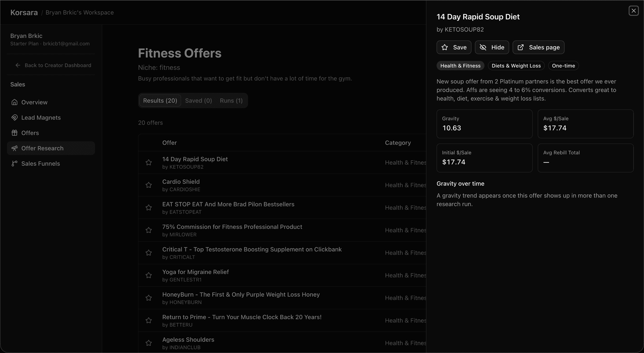Click the Lead Magnets icon

click(x=14, y=117)
